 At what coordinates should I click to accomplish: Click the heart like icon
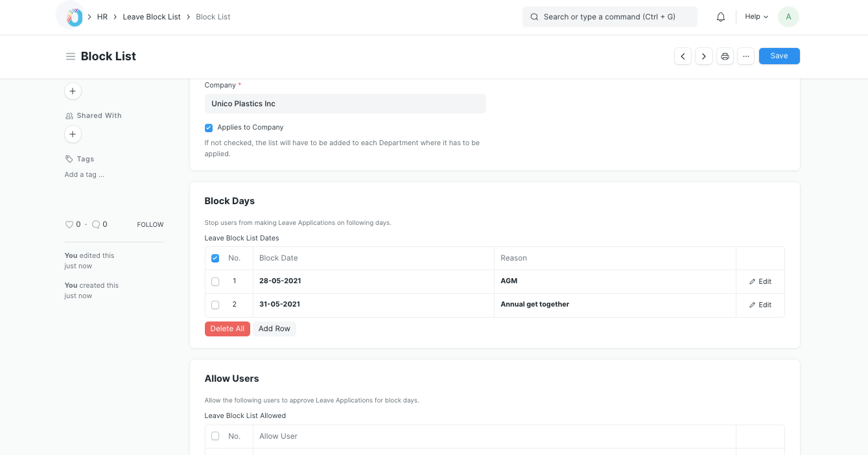69,224
